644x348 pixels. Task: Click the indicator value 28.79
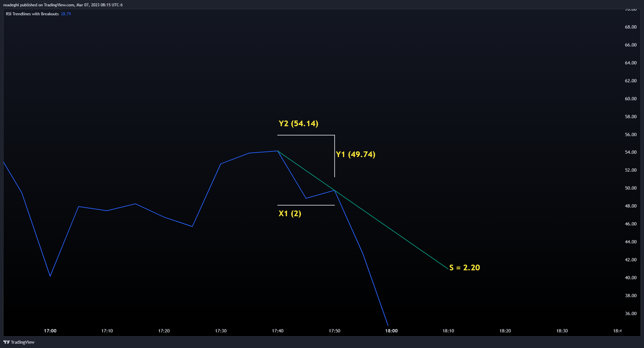click(66, 14)
